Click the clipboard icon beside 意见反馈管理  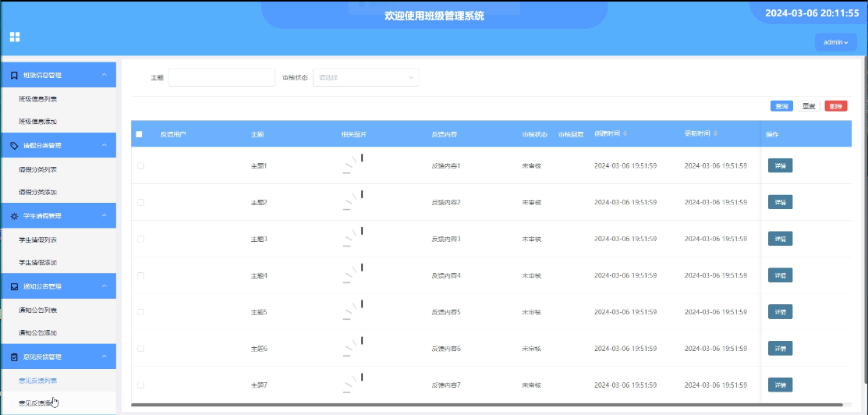pos(14,356)
